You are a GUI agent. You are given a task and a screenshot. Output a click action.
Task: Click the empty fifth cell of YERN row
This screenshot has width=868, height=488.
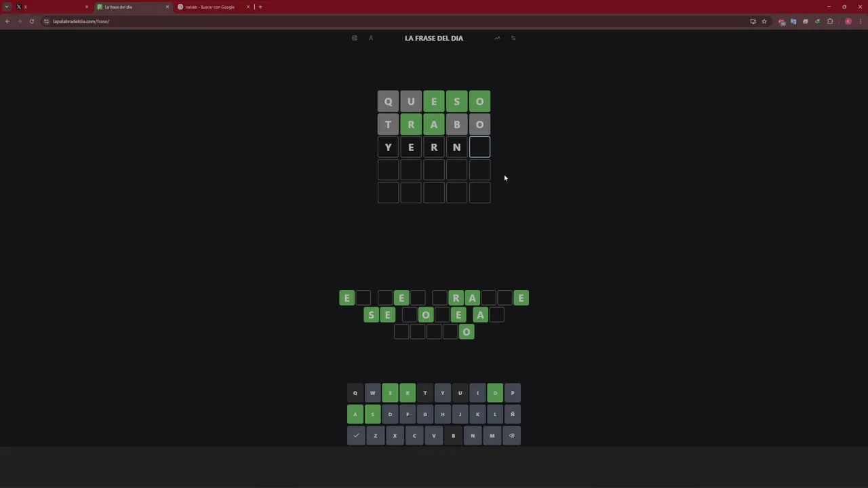point(479,147)
